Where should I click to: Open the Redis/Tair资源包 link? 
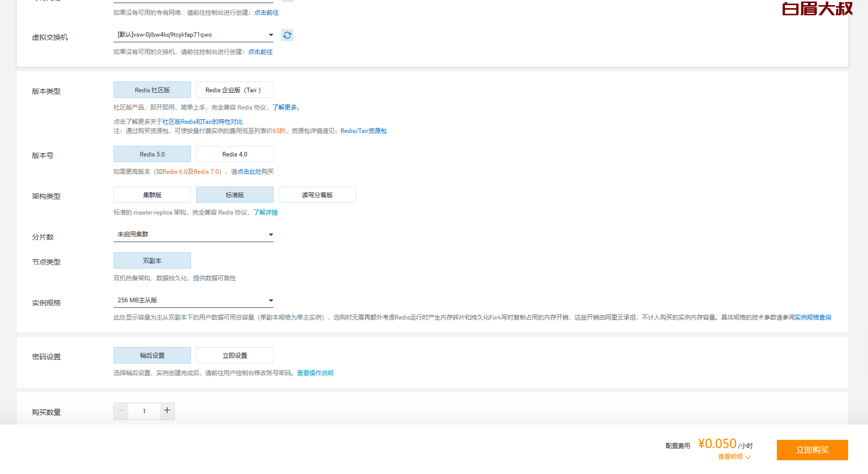(x=364, y=131)
